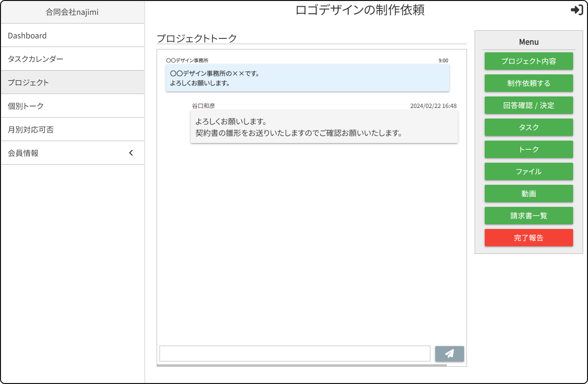Send message with paper plane button
This screenshot has height=384, width=588.
(449, 354)
